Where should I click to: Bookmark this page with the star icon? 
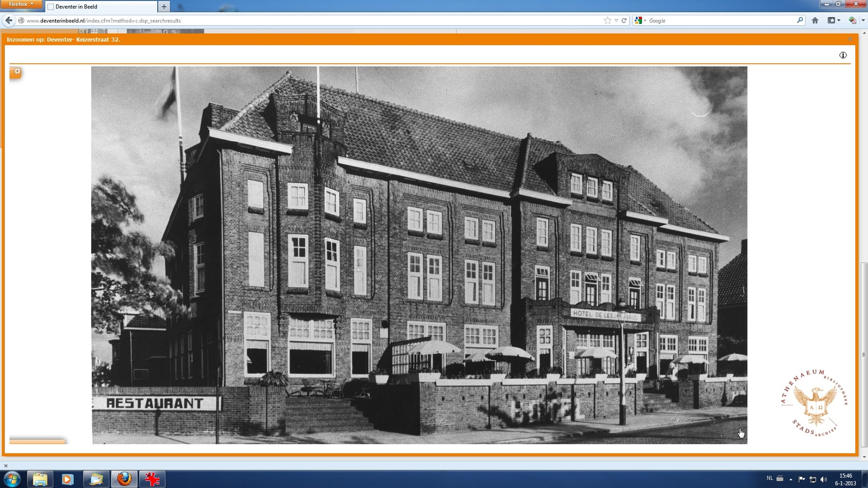tap(607, 20)
